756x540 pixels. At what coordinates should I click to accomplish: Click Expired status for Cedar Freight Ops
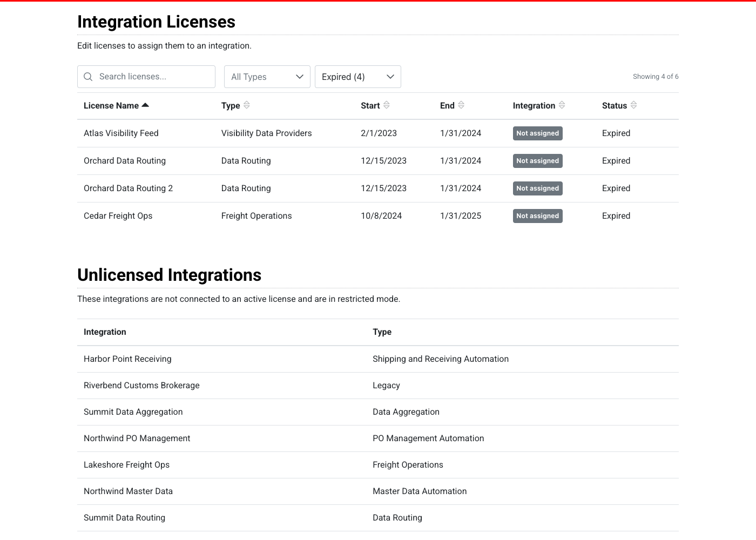point(616,216)
